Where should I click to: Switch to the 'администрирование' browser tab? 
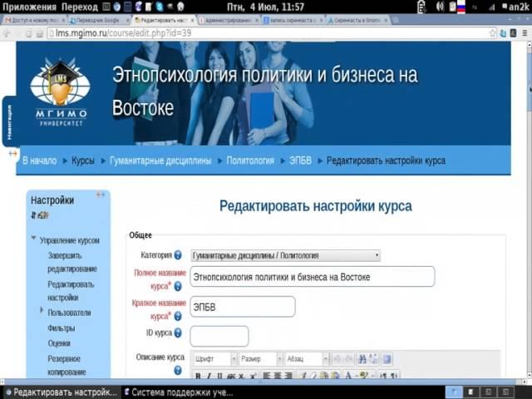(x=228, y=20)
